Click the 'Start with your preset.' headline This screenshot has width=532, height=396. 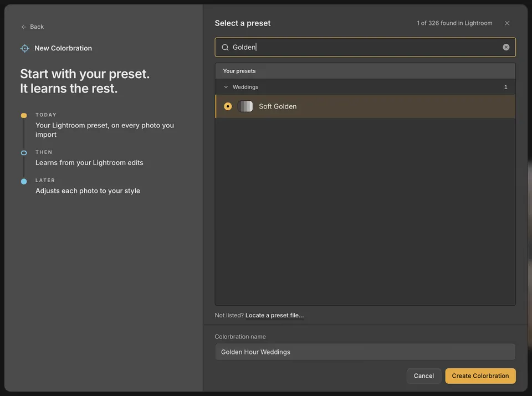(85, 74)
